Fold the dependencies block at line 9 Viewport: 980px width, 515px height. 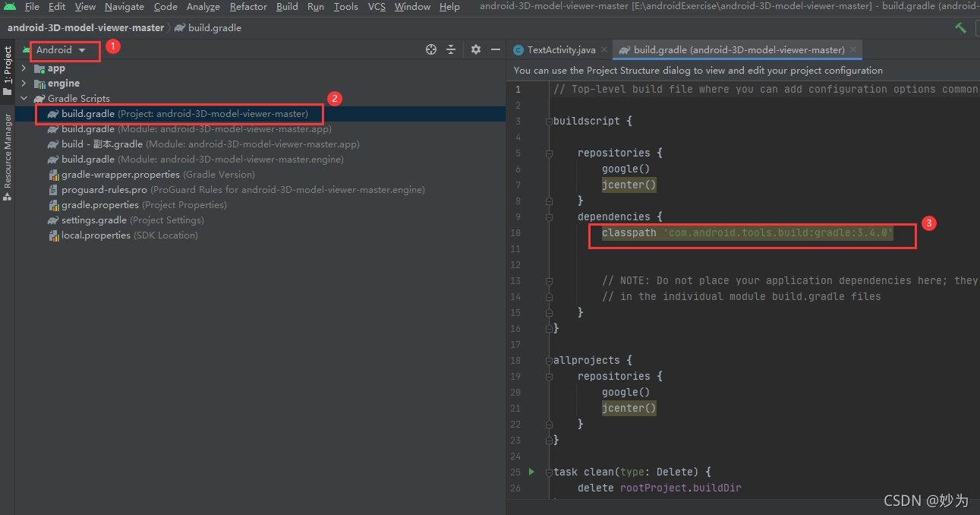pos(549,217)
